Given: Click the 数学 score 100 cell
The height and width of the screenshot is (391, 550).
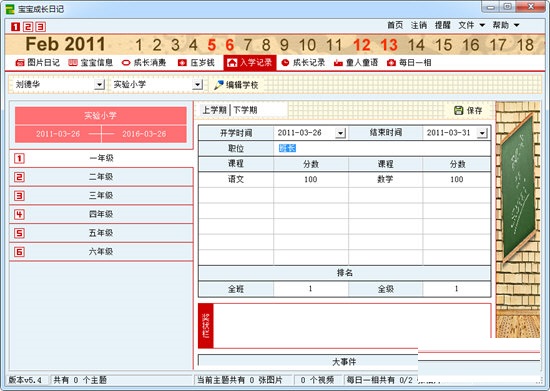Looking at the screenshot, I should point(457,180).
